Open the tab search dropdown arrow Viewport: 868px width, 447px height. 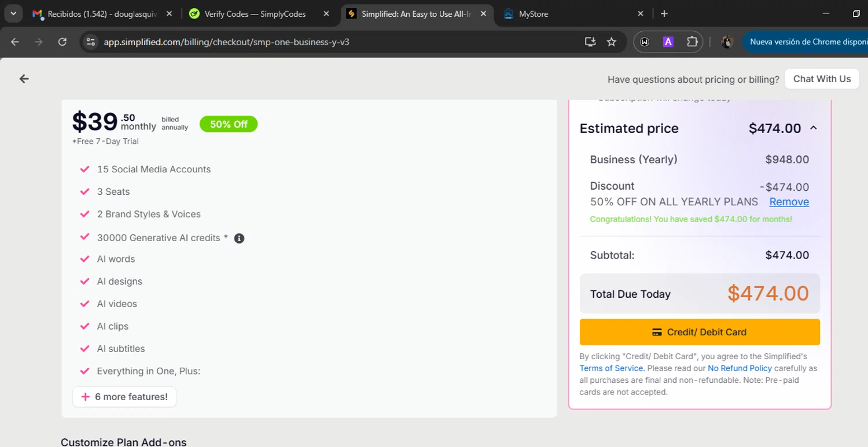point(13,13)
